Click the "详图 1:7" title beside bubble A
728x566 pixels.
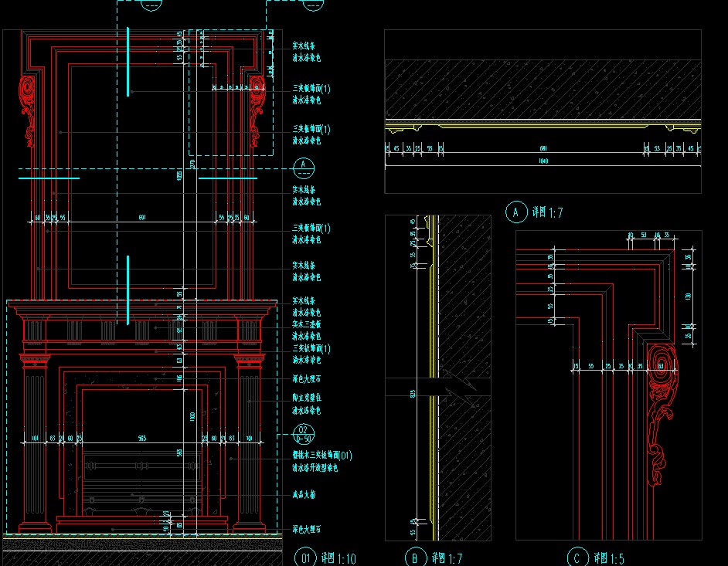(547, 212)
